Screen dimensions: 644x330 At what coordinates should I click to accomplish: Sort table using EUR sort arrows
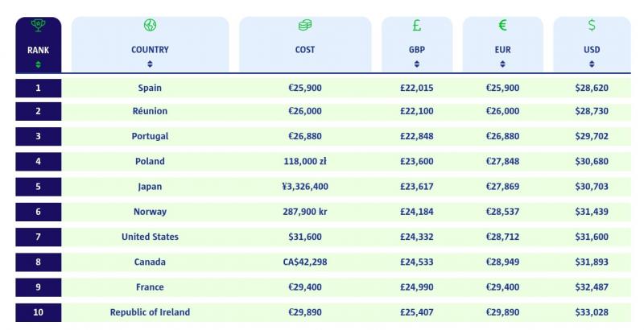pyautogui.click(x=502, y=64)
